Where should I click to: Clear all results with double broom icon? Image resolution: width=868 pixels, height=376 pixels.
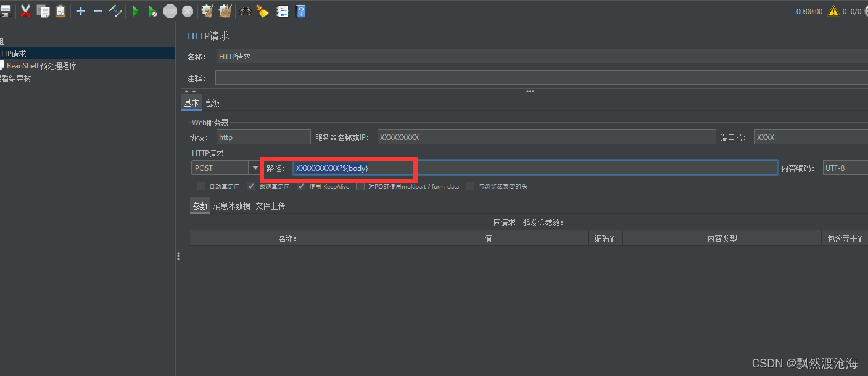(x=225, y=11)
